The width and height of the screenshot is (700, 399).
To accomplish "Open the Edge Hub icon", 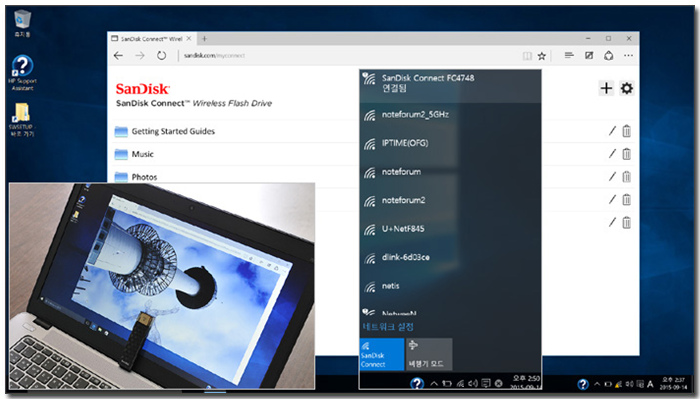I will click(x=569, y=55).
